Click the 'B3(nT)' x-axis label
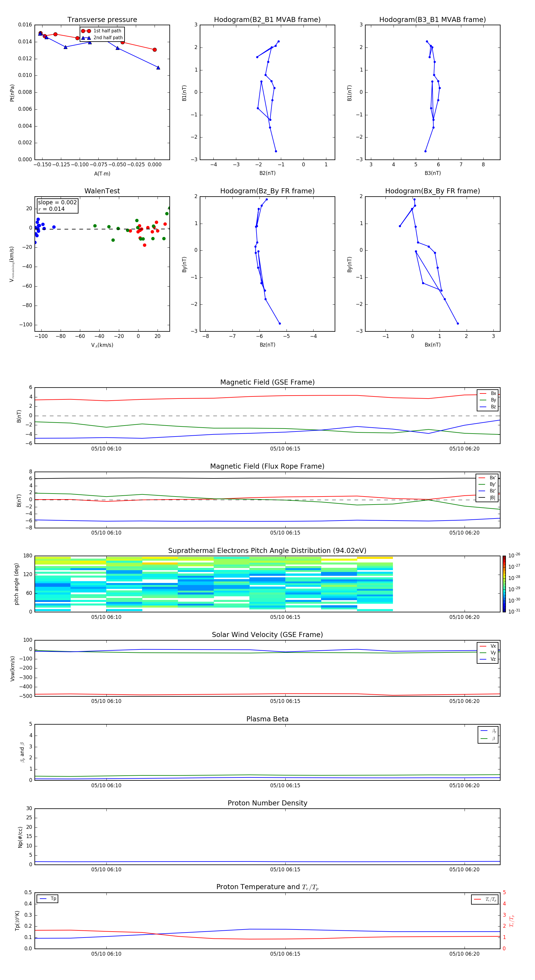This screenshot has width=535, height=980. click(432, 173)
